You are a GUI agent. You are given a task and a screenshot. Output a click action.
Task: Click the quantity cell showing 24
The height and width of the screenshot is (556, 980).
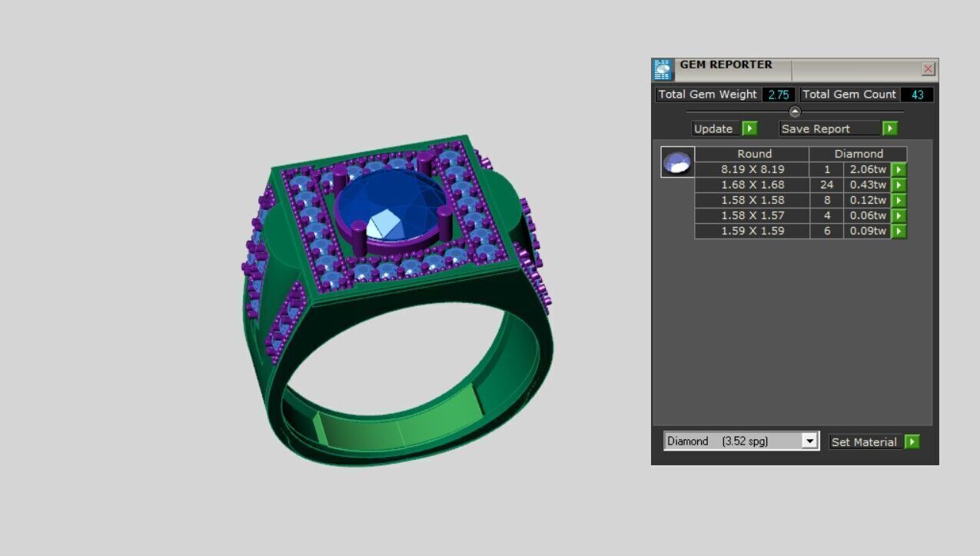click(x=827, y=185)
